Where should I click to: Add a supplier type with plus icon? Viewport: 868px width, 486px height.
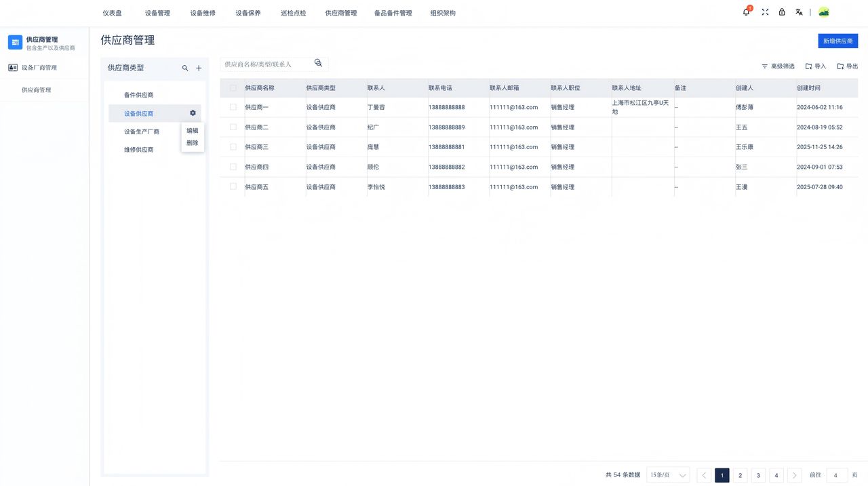tap(199, 68)
